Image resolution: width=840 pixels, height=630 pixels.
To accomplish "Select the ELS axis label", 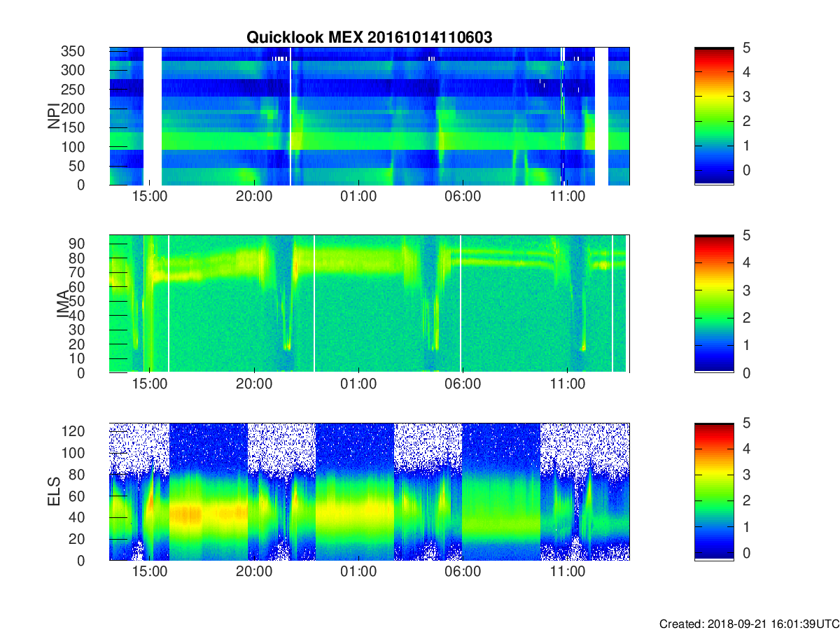I will [53, 491].
